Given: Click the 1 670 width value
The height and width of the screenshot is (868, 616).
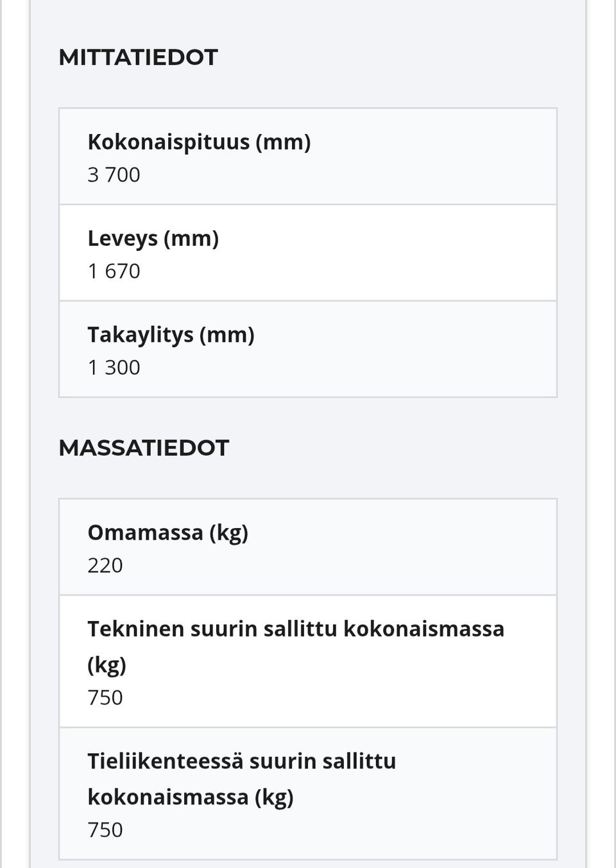Looking at the screenshot, I should tap(114, 271).
